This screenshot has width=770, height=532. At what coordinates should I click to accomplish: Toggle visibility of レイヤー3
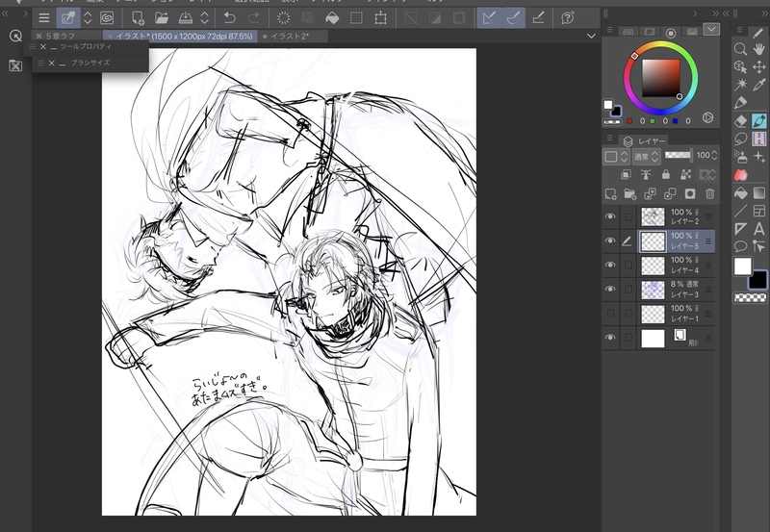[x=609, y=289]
